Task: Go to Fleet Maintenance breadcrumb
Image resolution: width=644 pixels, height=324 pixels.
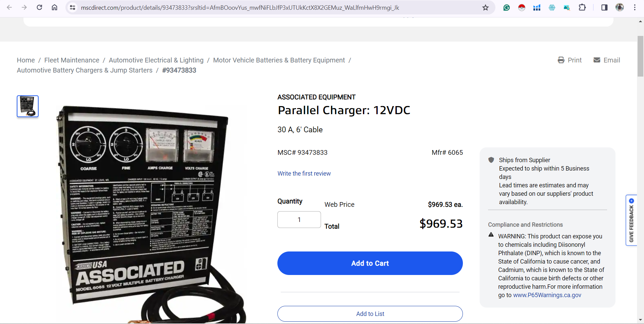Action: click(72, 60)
